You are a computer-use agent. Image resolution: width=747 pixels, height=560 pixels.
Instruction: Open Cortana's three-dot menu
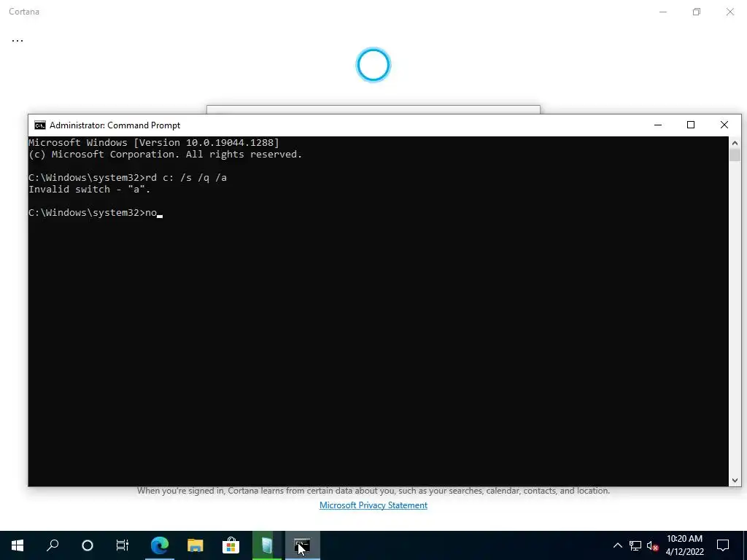coord(18,41)
